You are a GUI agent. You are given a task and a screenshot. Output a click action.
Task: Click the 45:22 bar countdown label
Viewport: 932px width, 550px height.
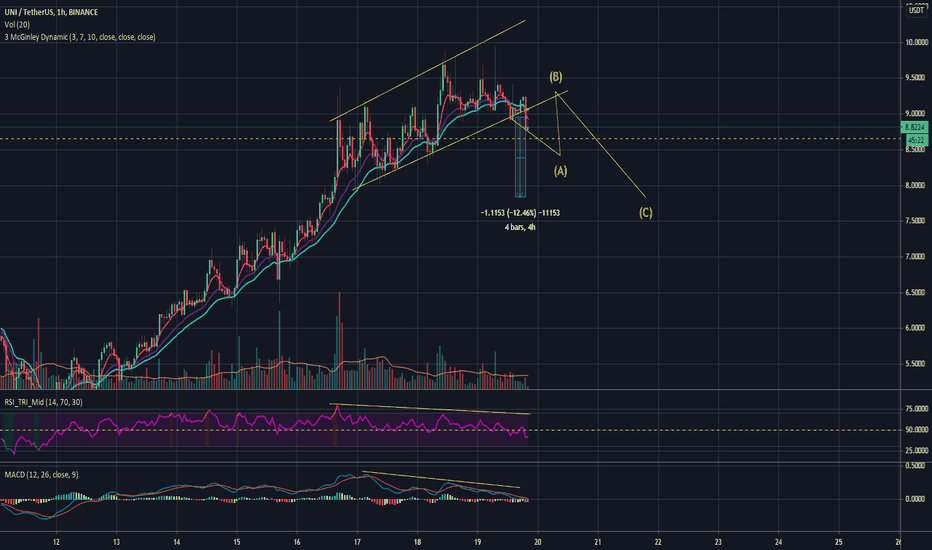pos(916,140)
